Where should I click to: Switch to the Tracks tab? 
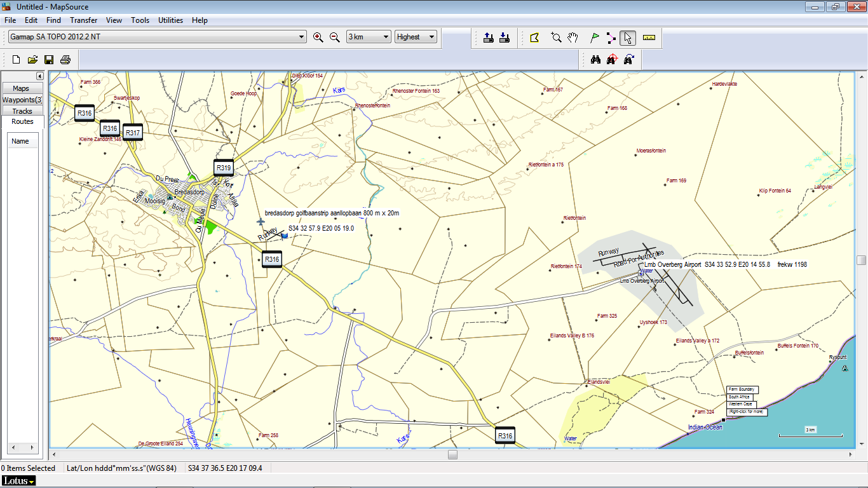pyautogui.click(x=22, y=111)
